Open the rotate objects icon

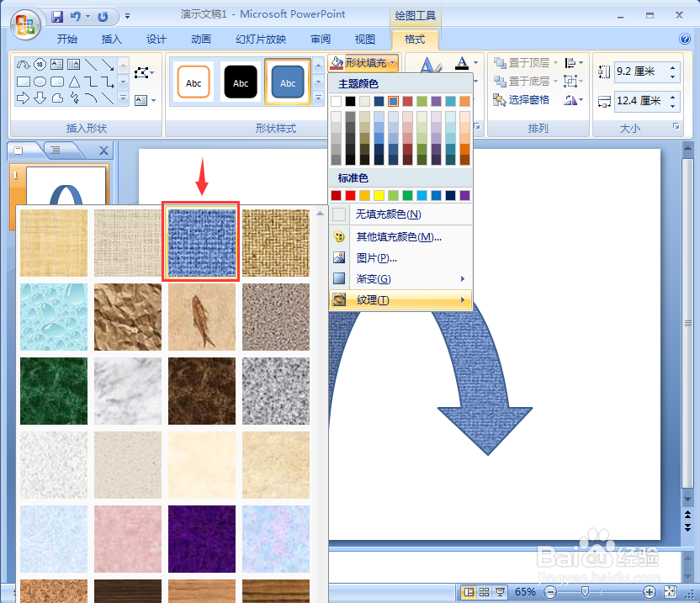coord(574,100)
